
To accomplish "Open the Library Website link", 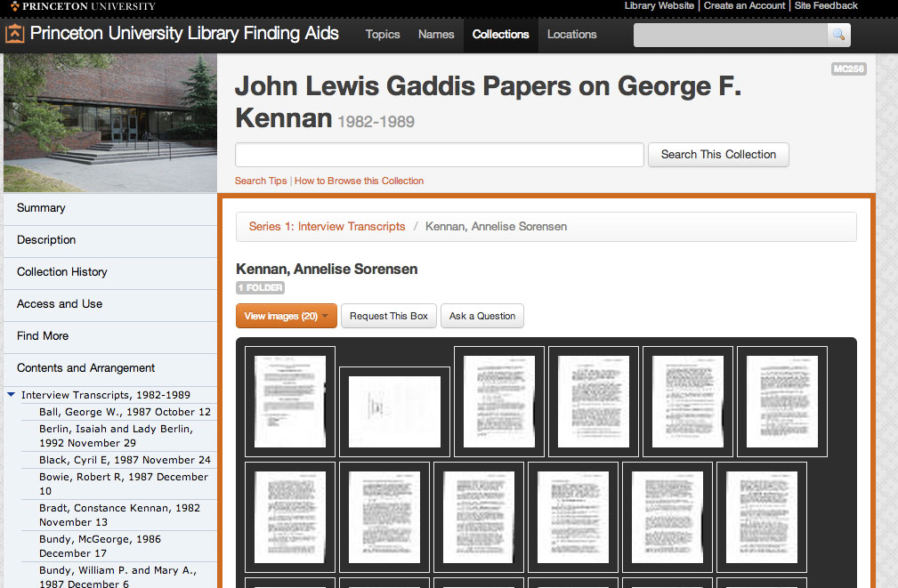I will pyautogui.click(x=659, y=5).
